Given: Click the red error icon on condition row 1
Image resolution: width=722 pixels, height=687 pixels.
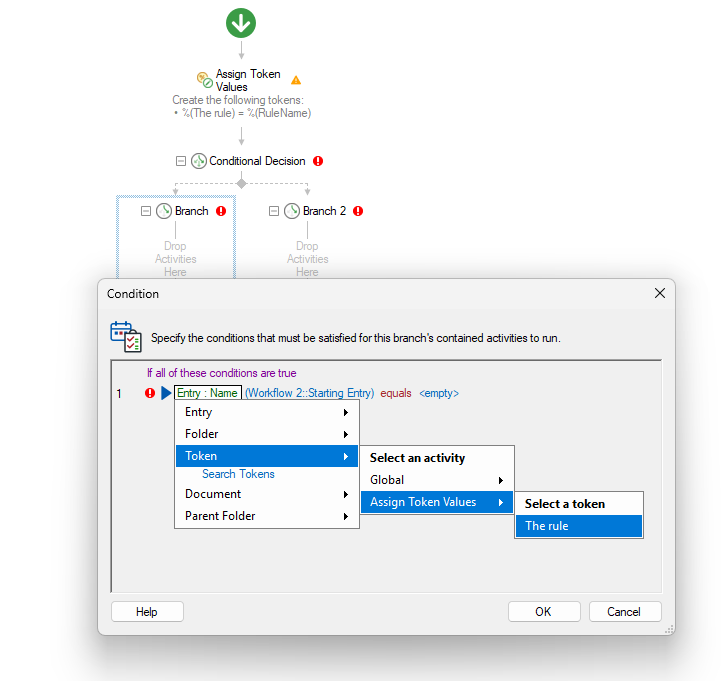Looking at the screenshot, I should point(150,393).
